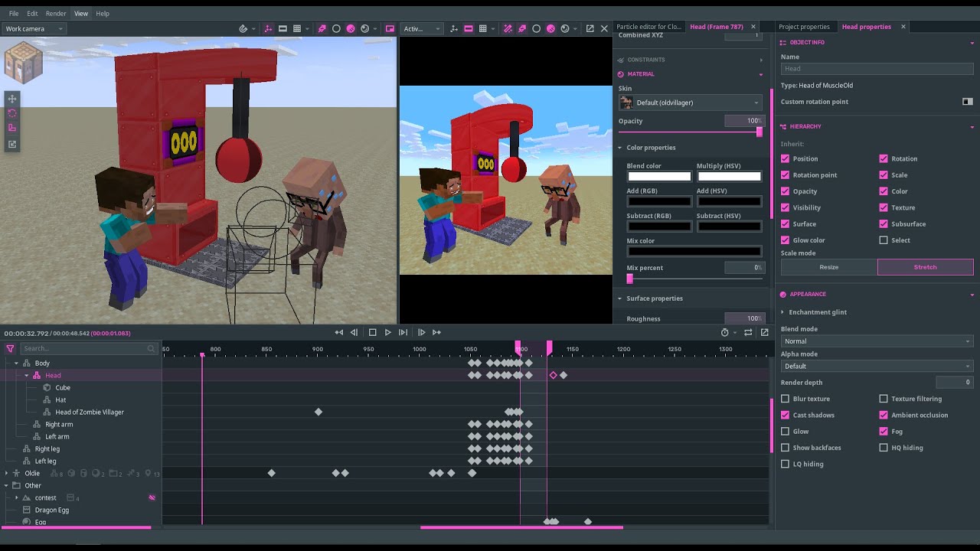Viewport: 980px width, 551px height.
Task: Toggle timeline loop playback
Action: click(748, 332)
